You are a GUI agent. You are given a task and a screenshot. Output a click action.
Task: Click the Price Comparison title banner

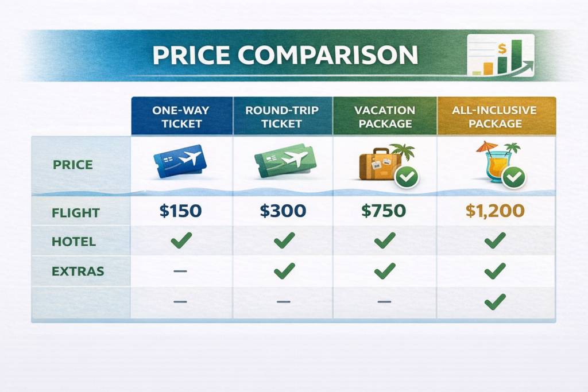(x=285, y=55)
